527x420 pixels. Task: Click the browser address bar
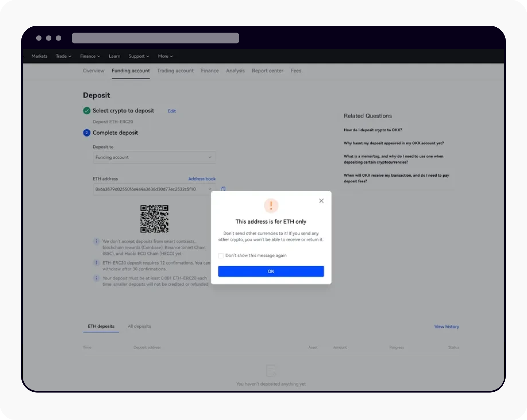click(155, 38)
